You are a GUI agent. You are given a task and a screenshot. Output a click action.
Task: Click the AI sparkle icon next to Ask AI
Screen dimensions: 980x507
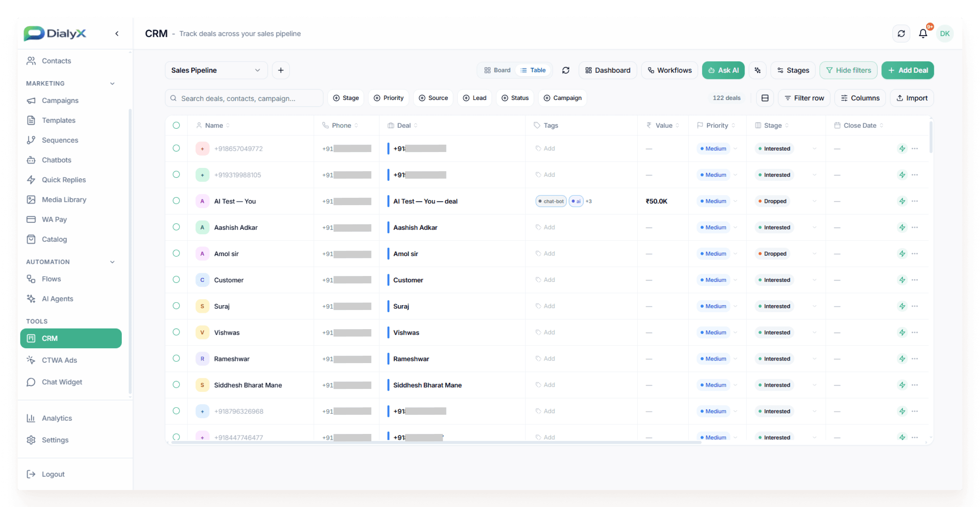tap(758, 70)
